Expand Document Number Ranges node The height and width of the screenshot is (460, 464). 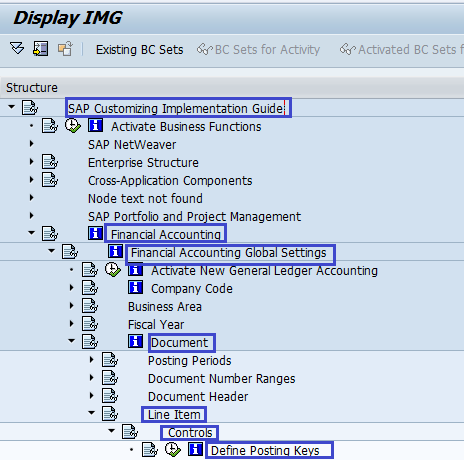[x=91, y=378]
